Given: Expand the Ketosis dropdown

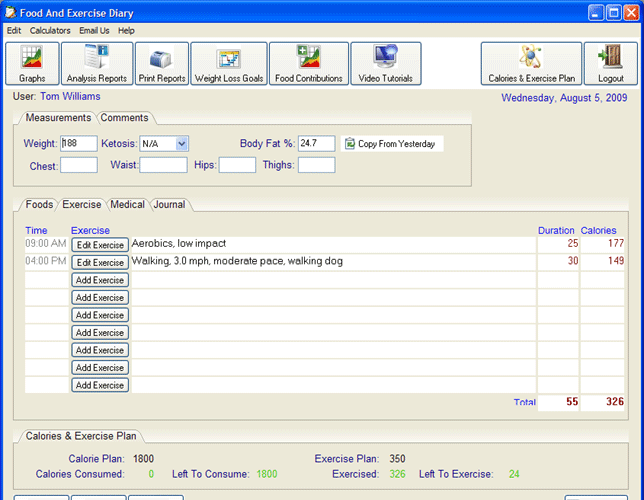Looking at the screenshot, I should (x=181, y=144).
